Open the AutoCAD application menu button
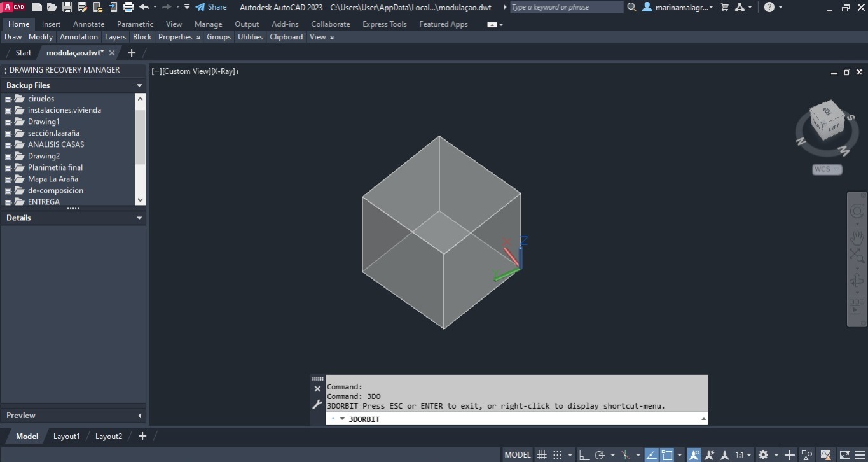Image resolution: width=868 pixels, height=462 pixels. (x=13, y=7)
